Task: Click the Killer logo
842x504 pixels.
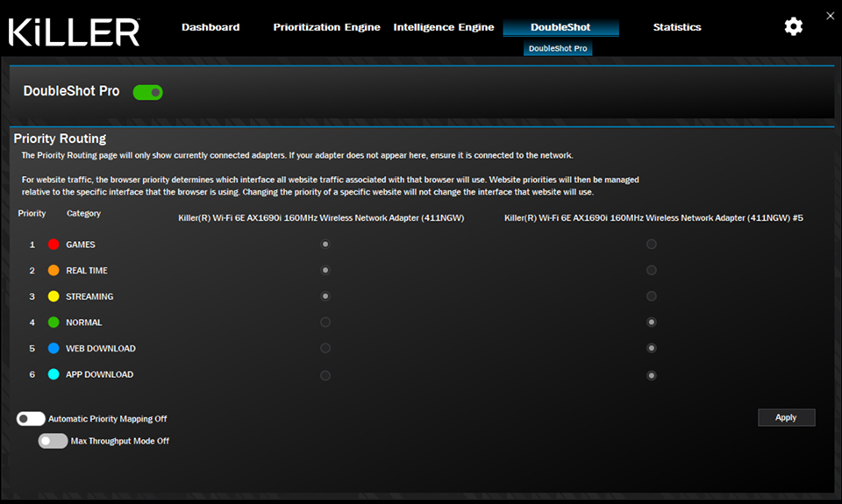Action: coord(74,32)
